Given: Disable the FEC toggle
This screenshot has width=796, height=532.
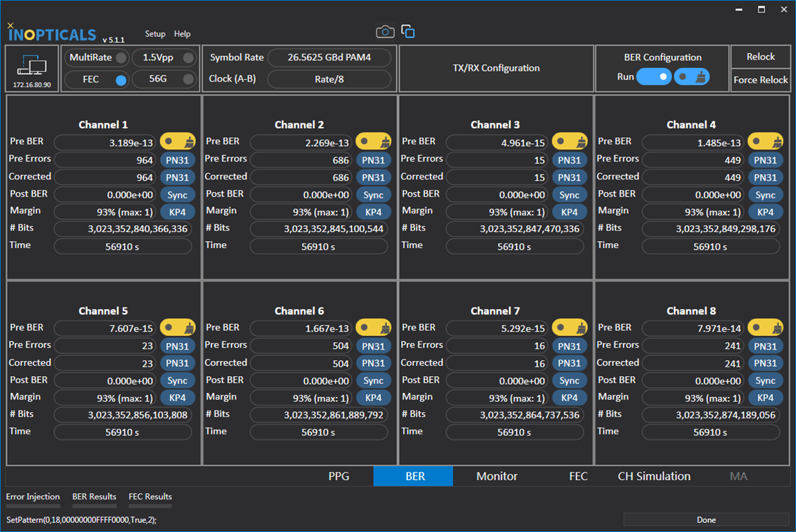Looking at the screenshot, I should 121,80.
